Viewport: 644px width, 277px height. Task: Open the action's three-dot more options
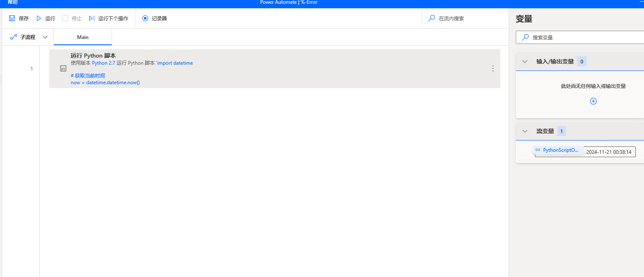[x=493, y=68]
